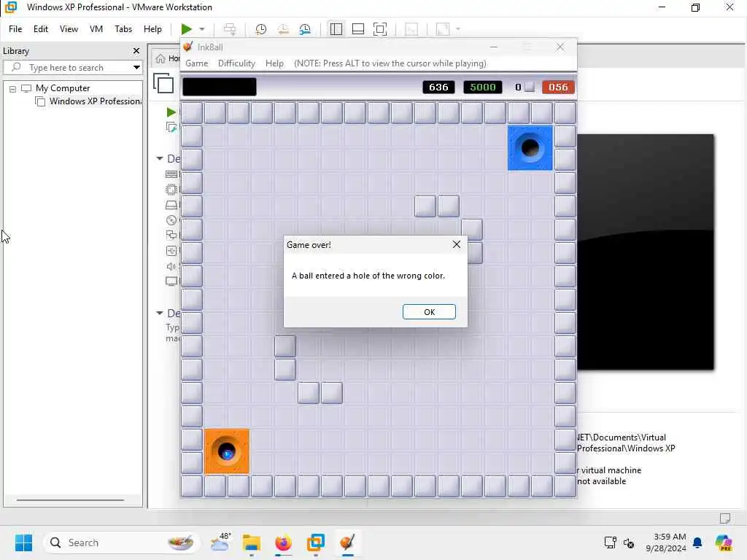The image size is (747, 560).
Task: Click the blue hole in InkBall
Action: coord(530,148)
